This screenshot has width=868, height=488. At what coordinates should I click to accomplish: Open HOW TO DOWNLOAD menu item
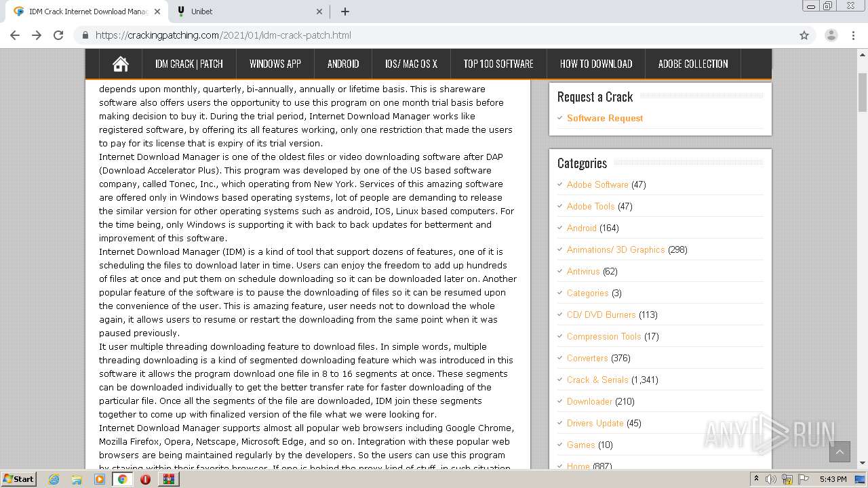pyautogui.click(x=596, y=64)
